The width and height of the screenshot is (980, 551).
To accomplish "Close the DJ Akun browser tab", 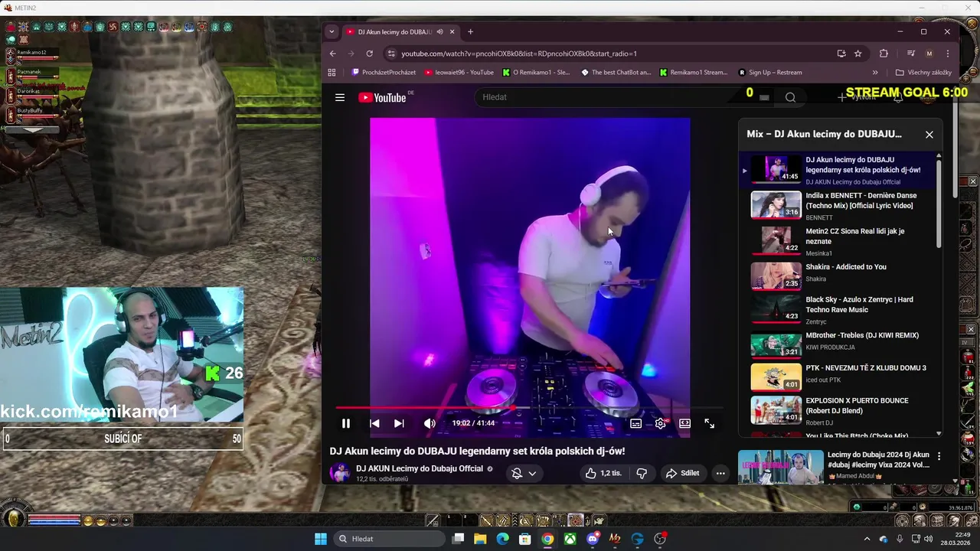I will 452,32.
